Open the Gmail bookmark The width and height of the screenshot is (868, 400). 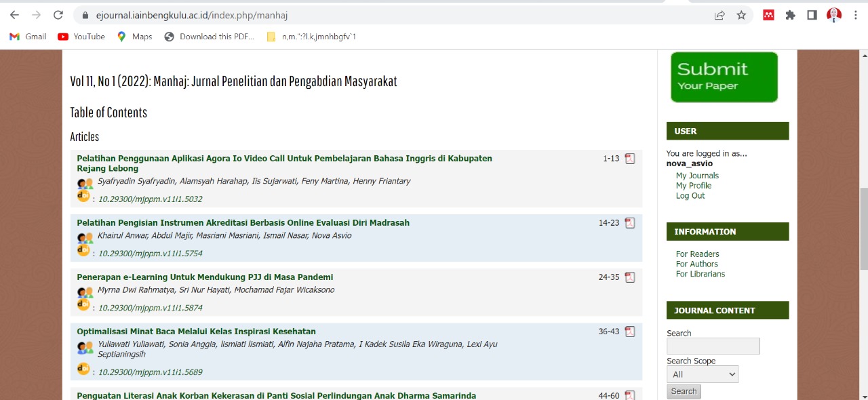click(x=28, y=37)
